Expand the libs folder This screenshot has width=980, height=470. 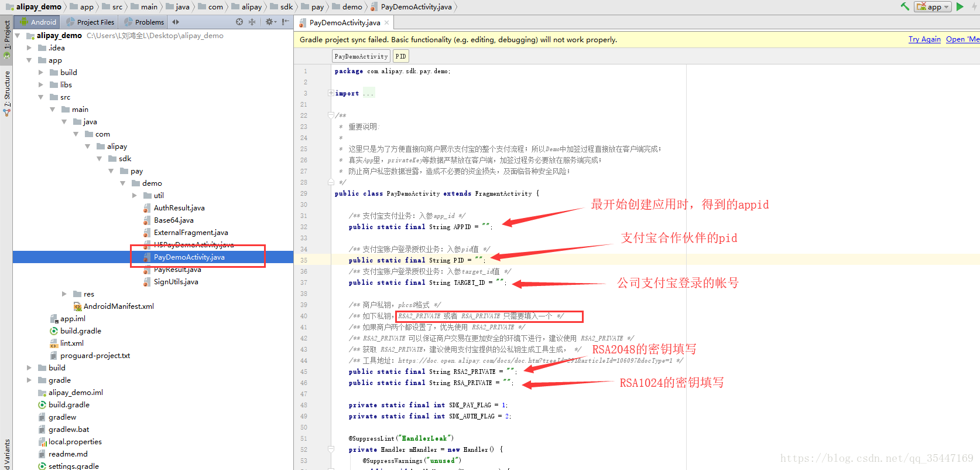41,85
